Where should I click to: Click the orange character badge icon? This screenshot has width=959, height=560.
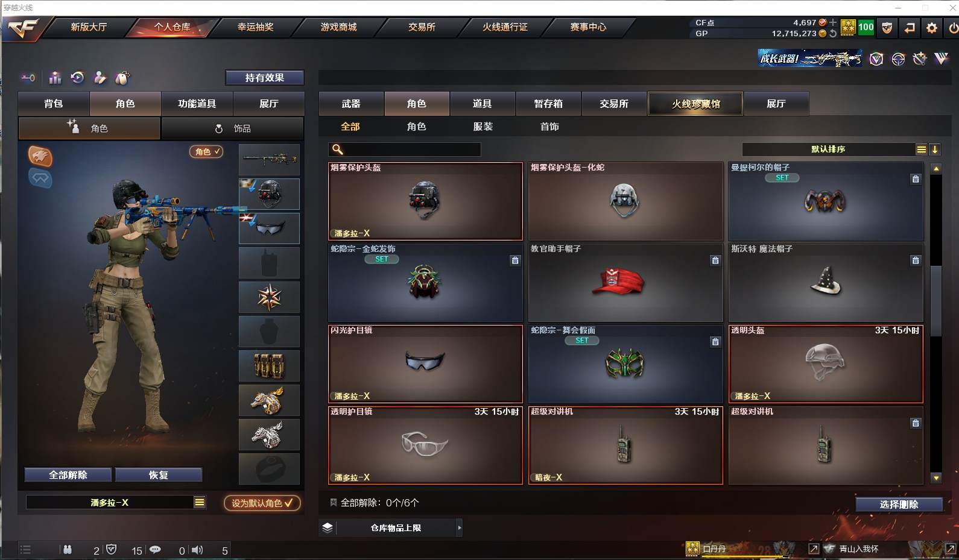tap(40, 156)
